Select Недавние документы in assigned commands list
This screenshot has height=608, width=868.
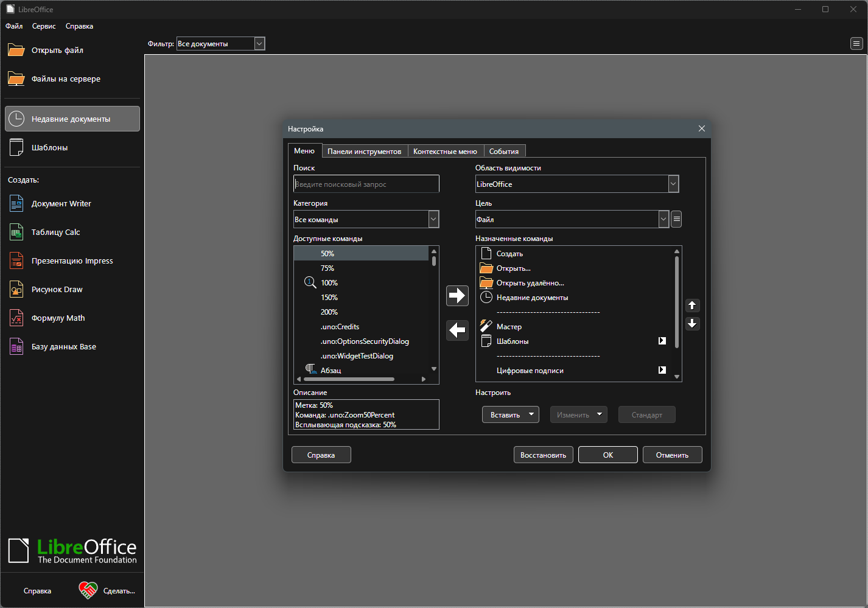tap(575, 298)
